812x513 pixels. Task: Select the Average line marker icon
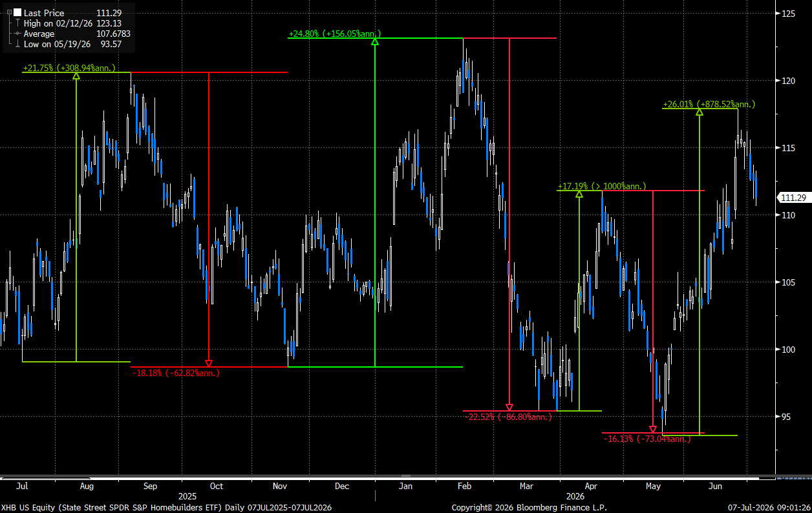click(17, 34)
